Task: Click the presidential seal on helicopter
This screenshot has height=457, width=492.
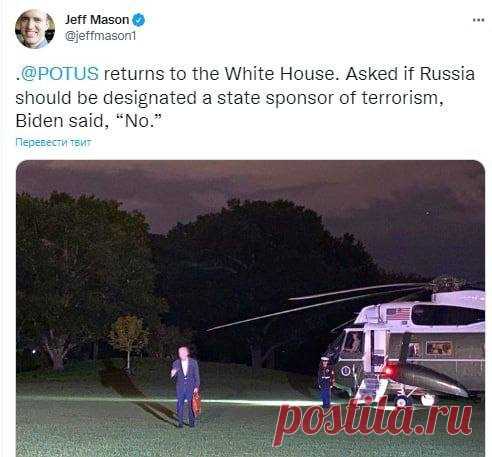Action: pos(346,371)
